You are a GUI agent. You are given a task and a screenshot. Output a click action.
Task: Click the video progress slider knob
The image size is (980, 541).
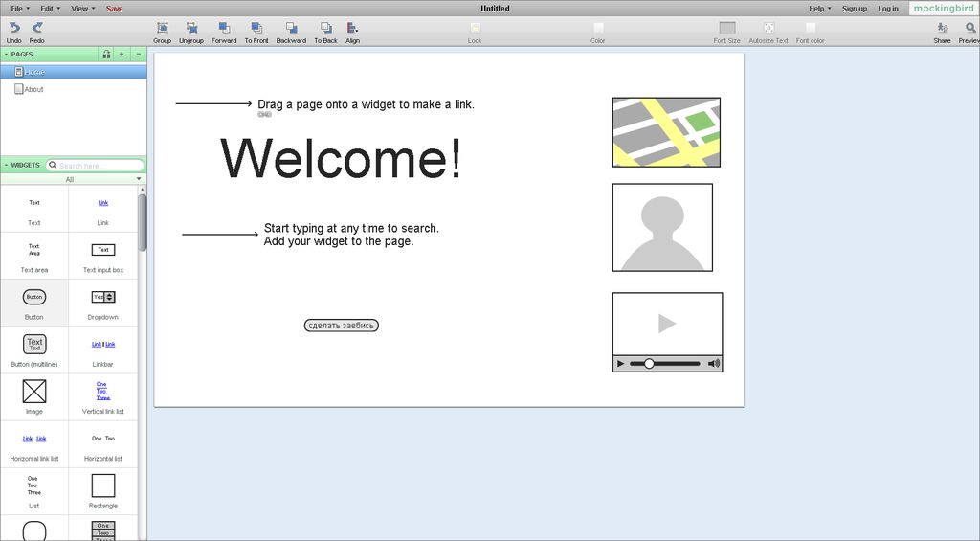[650, 363]
